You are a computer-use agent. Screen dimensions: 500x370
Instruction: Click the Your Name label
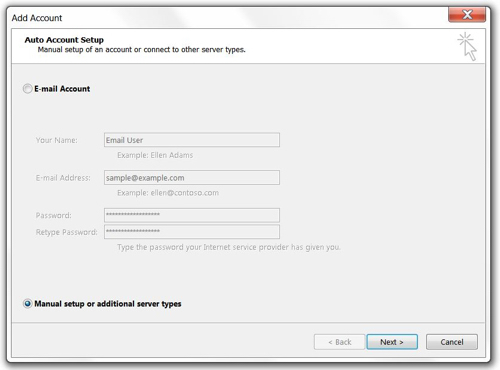tap(56, 140)
